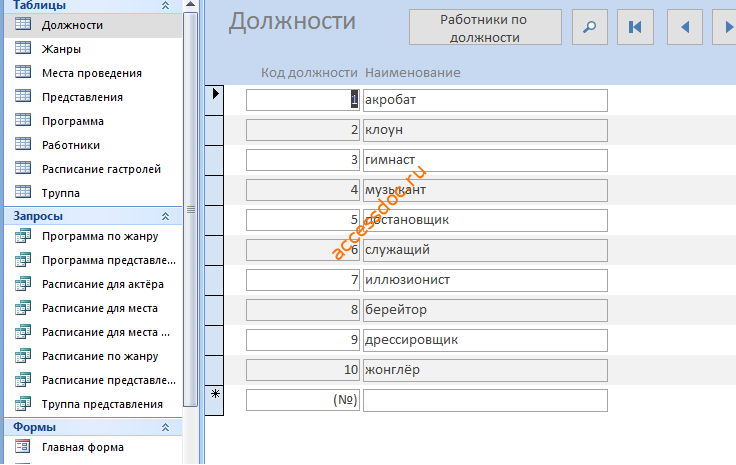Select the record selector for клоун row

pyautogui.click(x=215, y=130)
